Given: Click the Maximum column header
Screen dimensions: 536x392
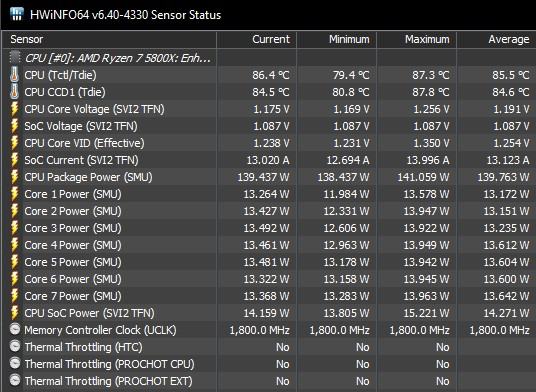Looking at the screenshot, I should (416, 39).
